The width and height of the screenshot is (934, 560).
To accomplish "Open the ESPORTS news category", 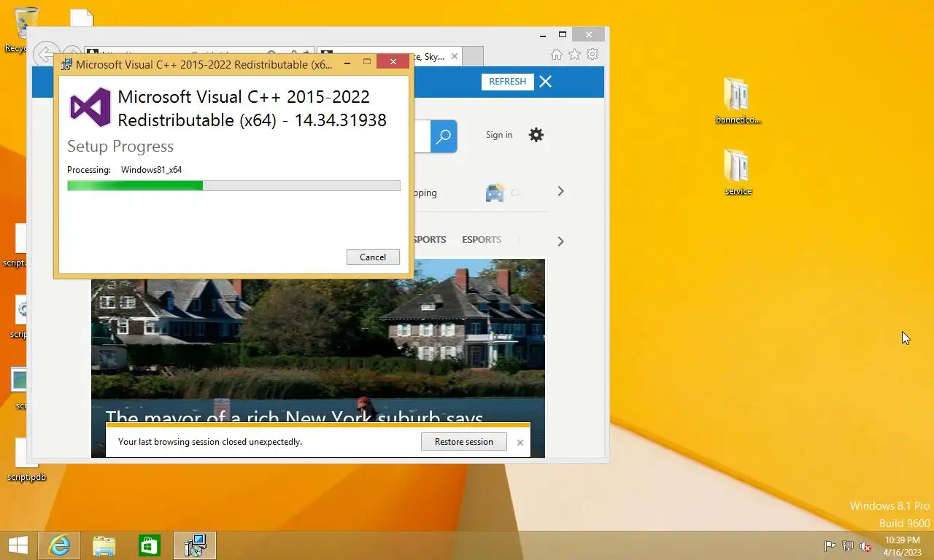I will [482, 240].
